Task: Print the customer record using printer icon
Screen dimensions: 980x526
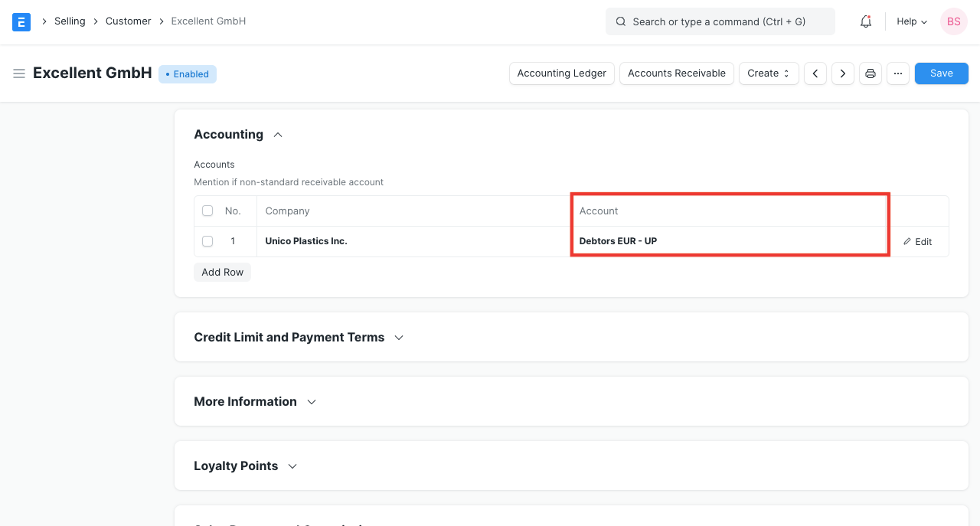Action: (x=870, y=73)
